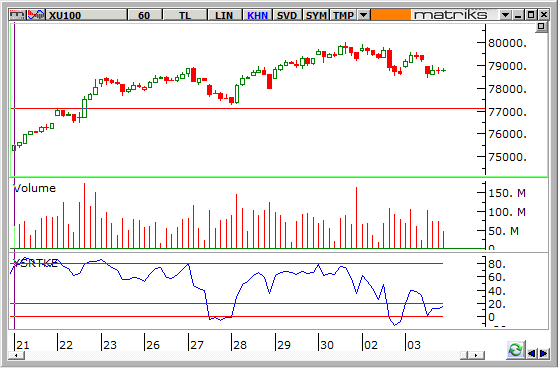Toggle the LIN scale button
The image size is (558, 368).
[224, 15]
